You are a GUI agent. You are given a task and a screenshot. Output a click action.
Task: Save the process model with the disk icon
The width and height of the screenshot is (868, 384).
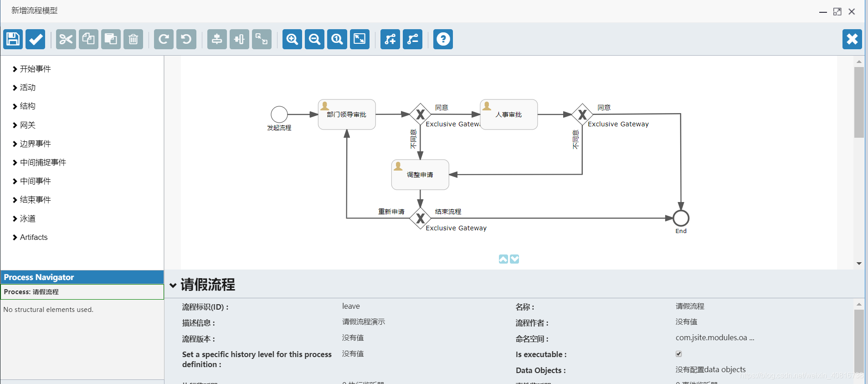[13, 39]
